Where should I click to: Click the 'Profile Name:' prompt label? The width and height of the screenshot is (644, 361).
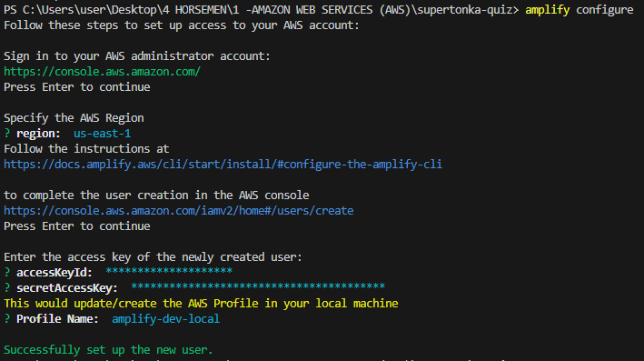(x=57, y=318)
